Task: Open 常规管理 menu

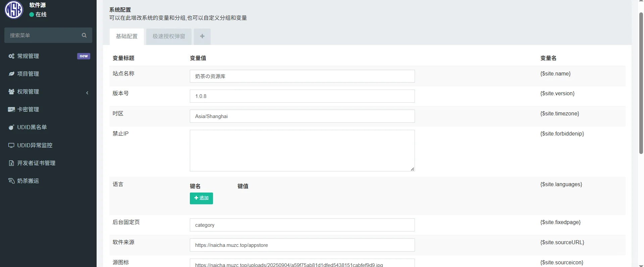Action: click(x=48, y=56)
